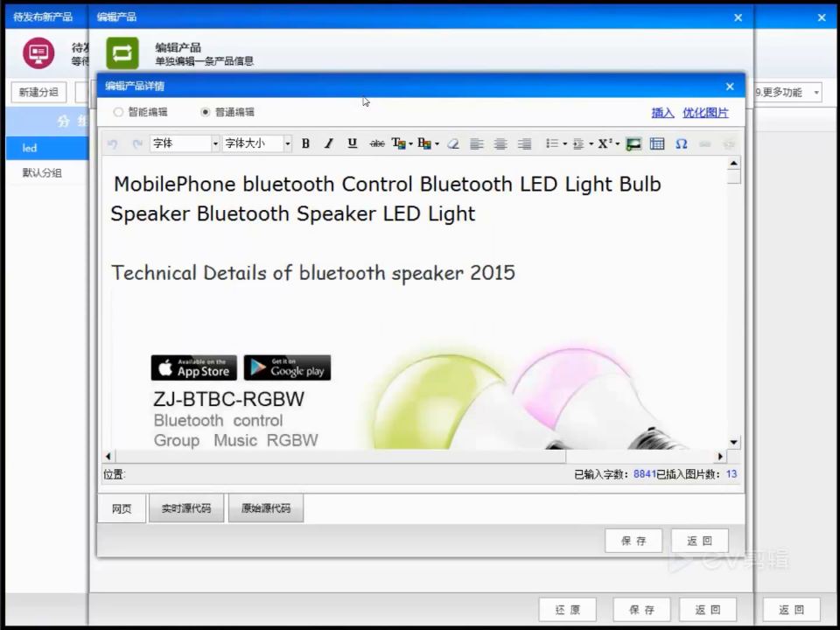Image resolution: width=840 pixels, height=630 pixels.
Task: Insert a table using toolbar icon
Action: click(x=657, y=143)
